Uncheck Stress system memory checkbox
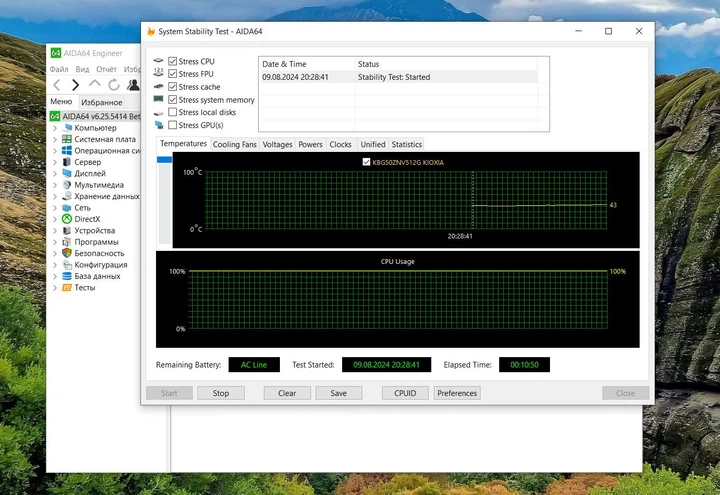 coord(173,99)
